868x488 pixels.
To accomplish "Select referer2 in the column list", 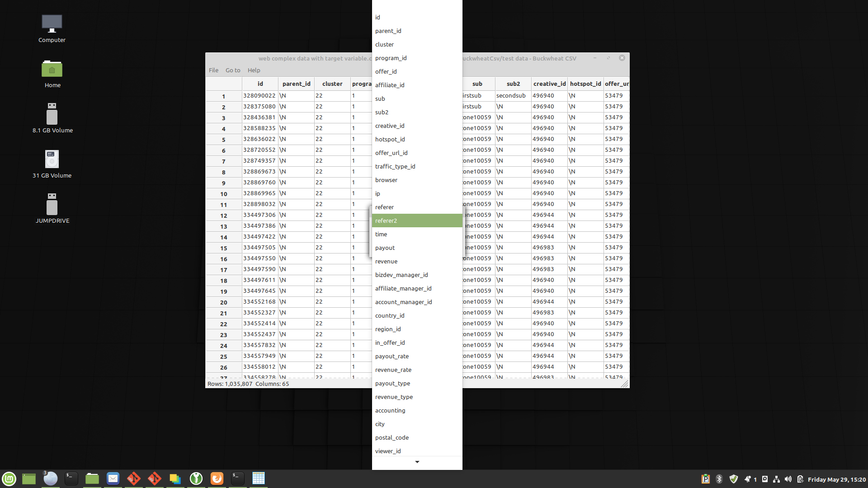I will (x=417, y=221).
